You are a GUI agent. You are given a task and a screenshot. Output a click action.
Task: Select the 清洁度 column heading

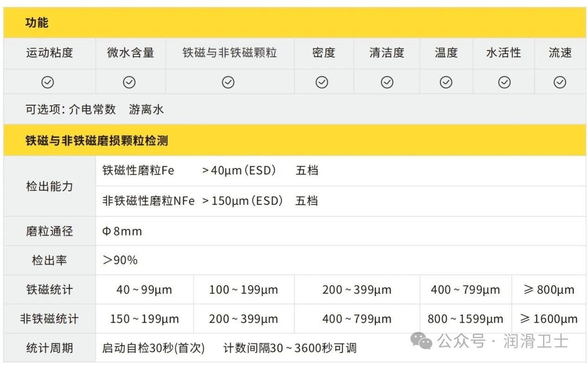click(387, 53)
